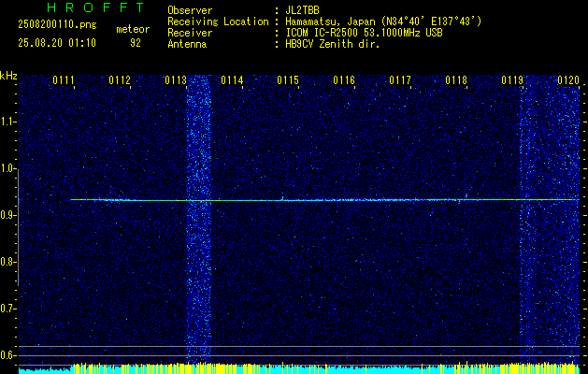Click the 0.9 kHz axis label
This screenshot has width=588, height=374.
(x=7, y=215)
